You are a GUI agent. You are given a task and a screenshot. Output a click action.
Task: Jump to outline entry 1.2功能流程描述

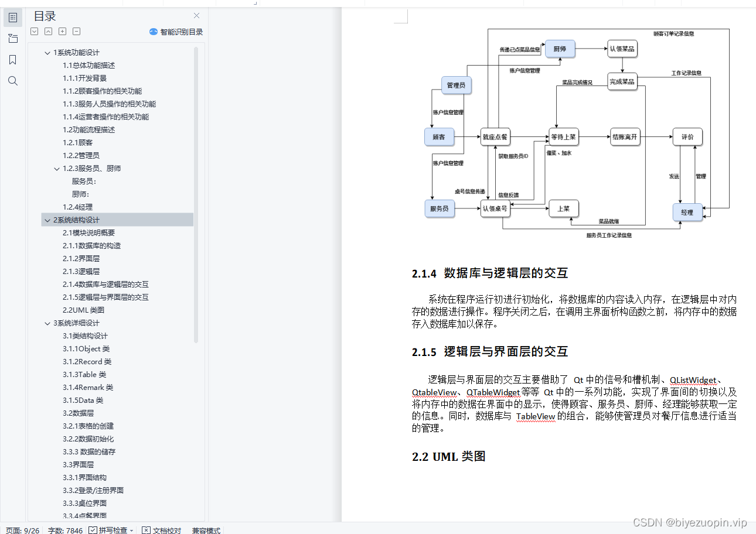click(89, 129)
